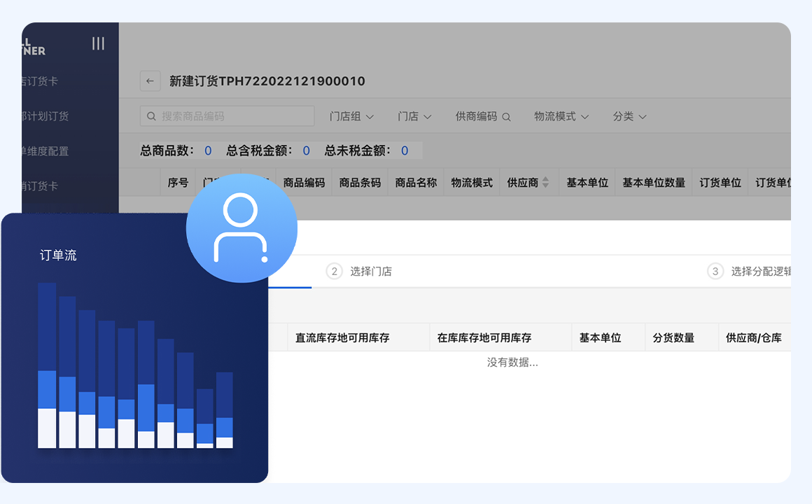Click the 商品编码 column header
This screenshot has height=504, width=812.
(x=304, y=183)
